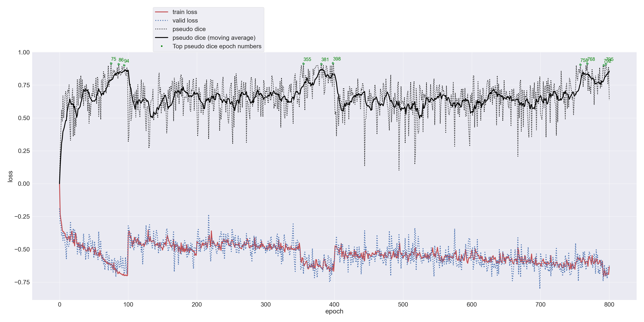
Task: Click the green dot in the legend
Action: pos(162,46)
